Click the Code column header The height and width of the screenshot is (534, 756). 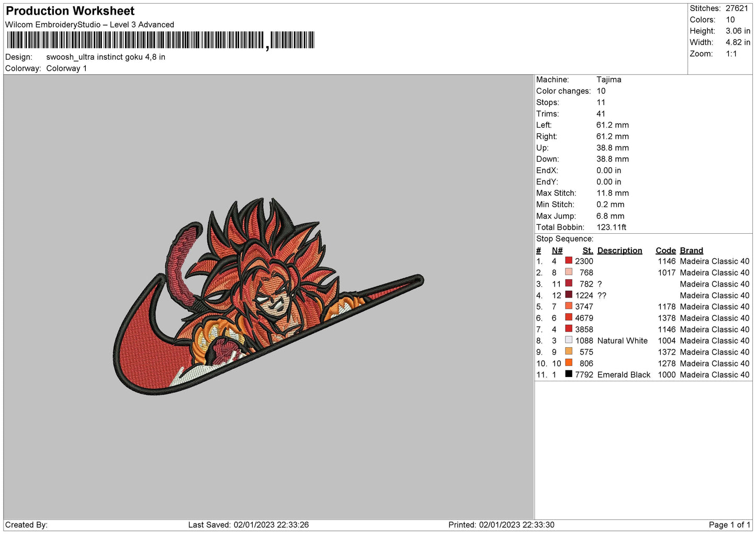(665, 251)
